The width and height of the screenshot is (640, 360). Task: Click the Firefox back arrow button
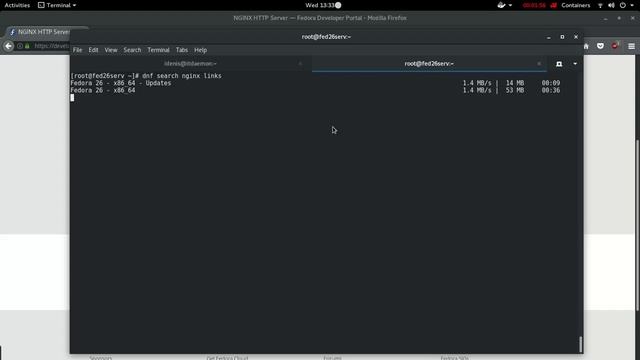point(9,46)
